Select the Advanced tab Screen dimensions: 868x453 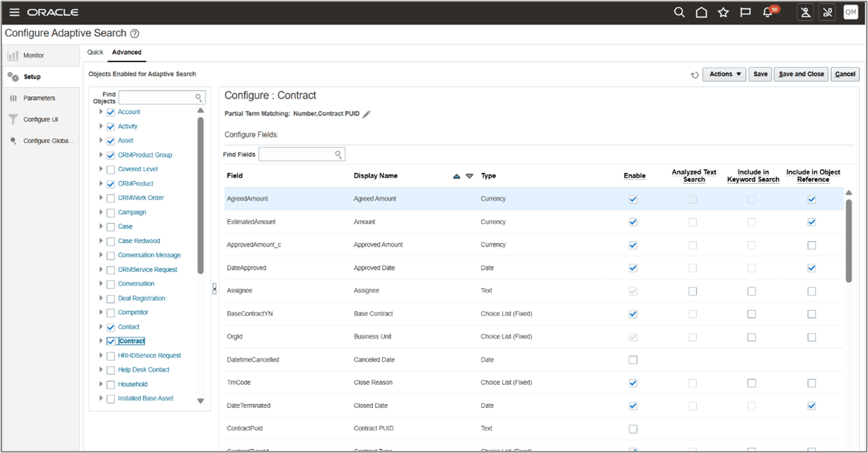(127, 52)
